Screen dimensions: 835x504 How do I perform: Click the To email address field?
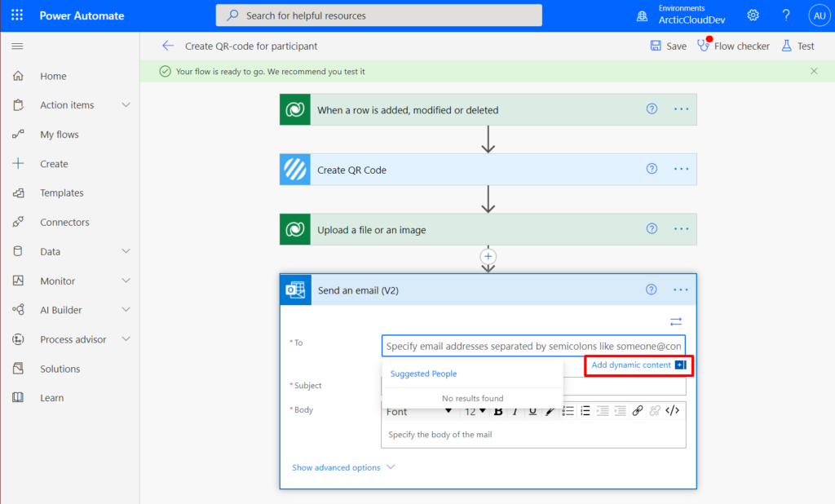click(x=533, y=346)
